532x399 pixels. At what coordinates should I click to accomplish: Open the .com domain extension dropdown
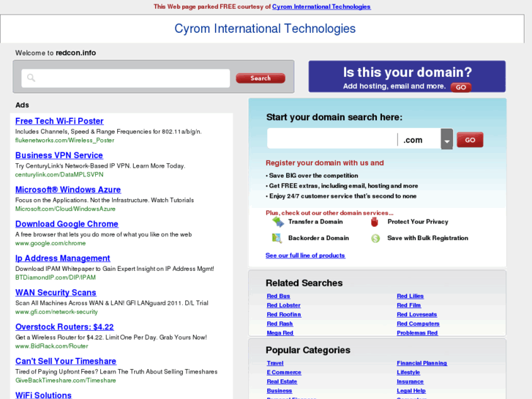[x=447, y=139]
